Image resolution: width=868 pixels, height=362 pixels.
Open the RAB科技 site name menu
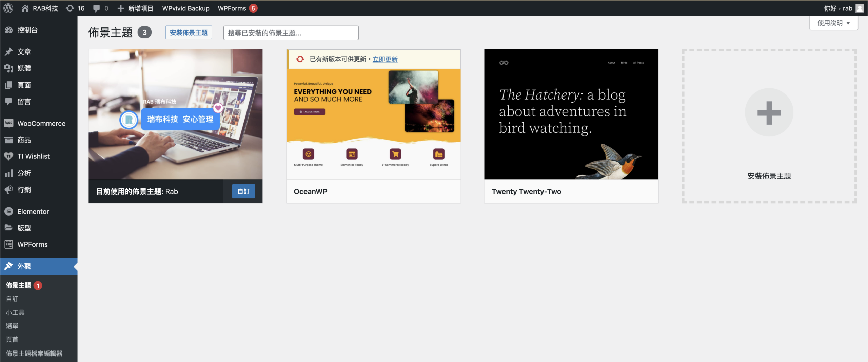(40, 8)
